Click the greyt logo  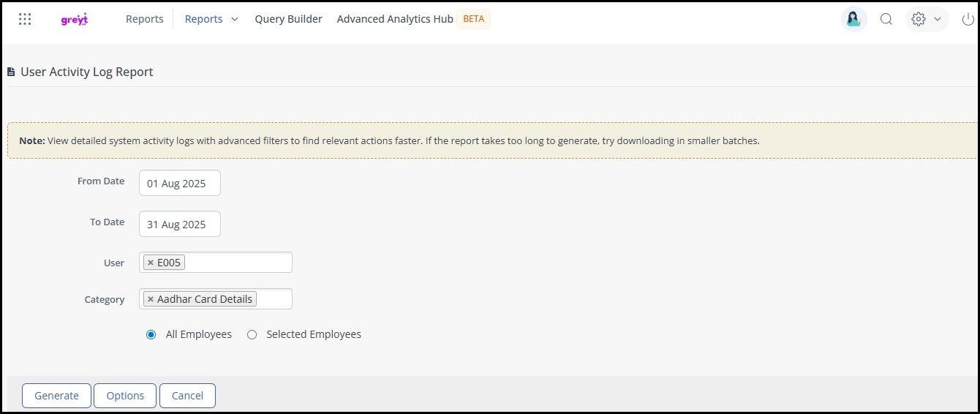[x=75, y=20]
